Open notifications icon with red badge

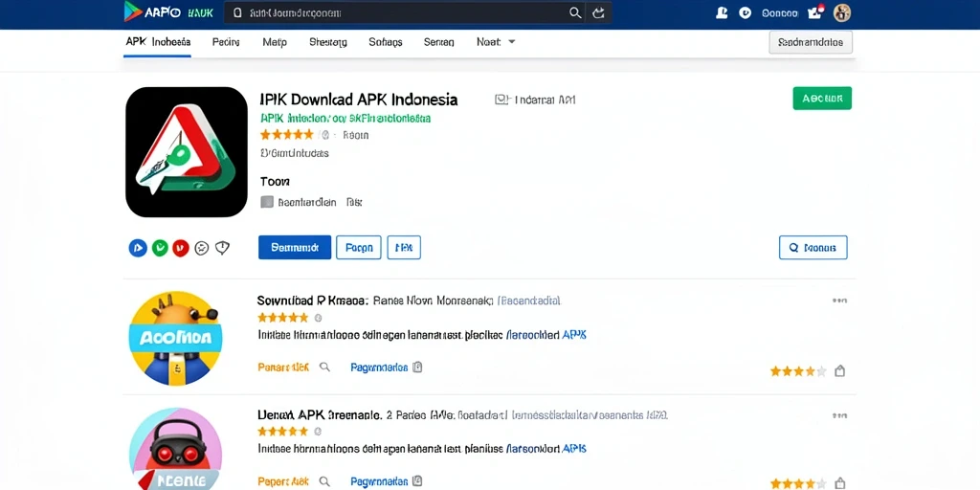[815, 11]
